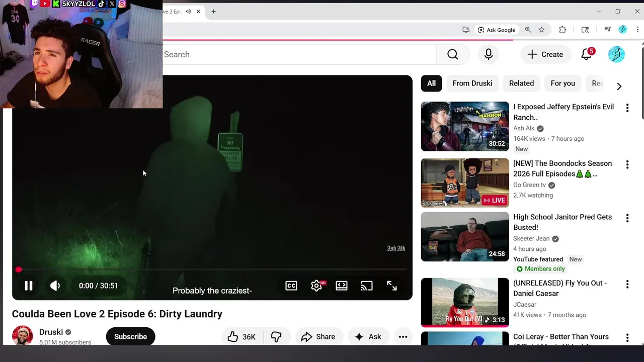Image resolution: width=644 pixels, height=362 pixels.
Task: Click the magnifier search button on YouTube
Action: (453, 54)
